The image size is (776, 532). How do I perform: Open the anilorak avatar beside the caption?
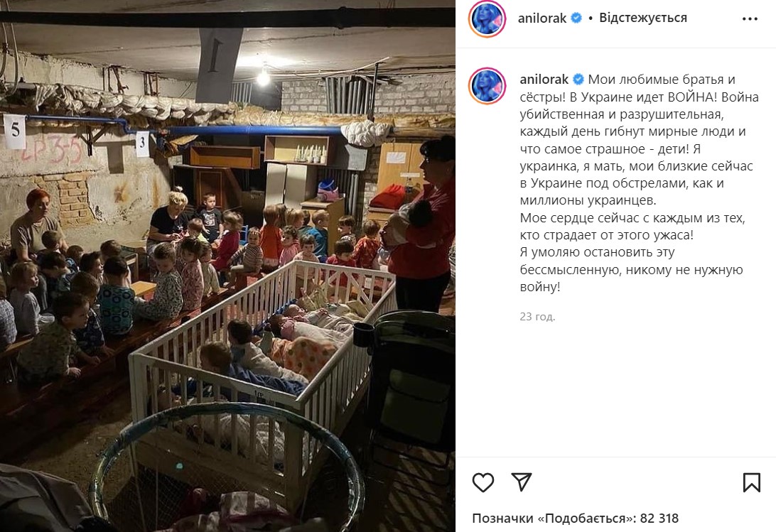487,86
